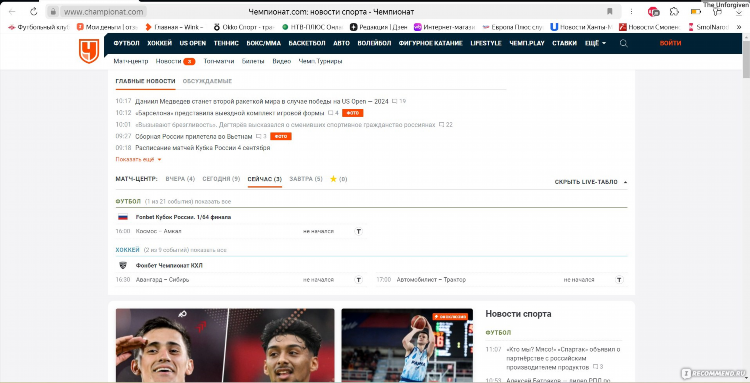This screenshot has width=750, height=383.
Task: Open the US OPEN section
Action: click(x=193, y=43)
